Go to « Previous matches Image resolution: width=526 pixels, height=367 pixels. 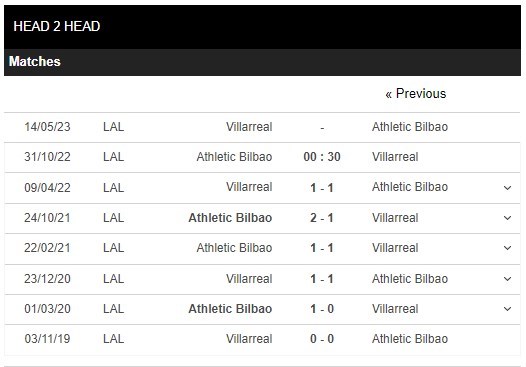tap(416, 94)
